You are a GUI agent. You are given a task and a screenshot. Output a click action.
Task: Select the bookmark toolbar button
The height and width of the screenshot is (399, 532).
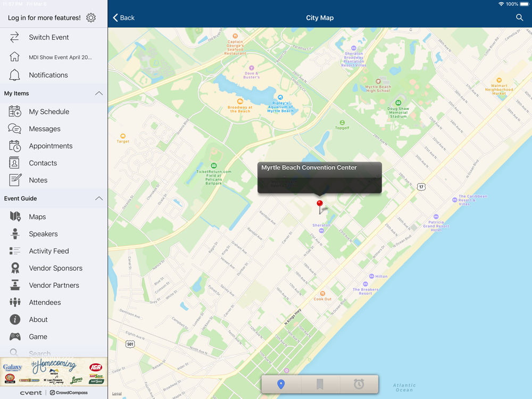click(320, 384)
